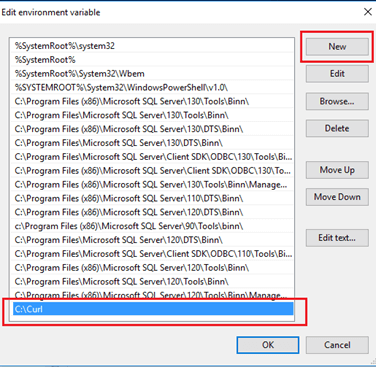Open the Edit text... view
Image resolution: width=376 pixels, height=367 pixels.
(x=337, y=238)
